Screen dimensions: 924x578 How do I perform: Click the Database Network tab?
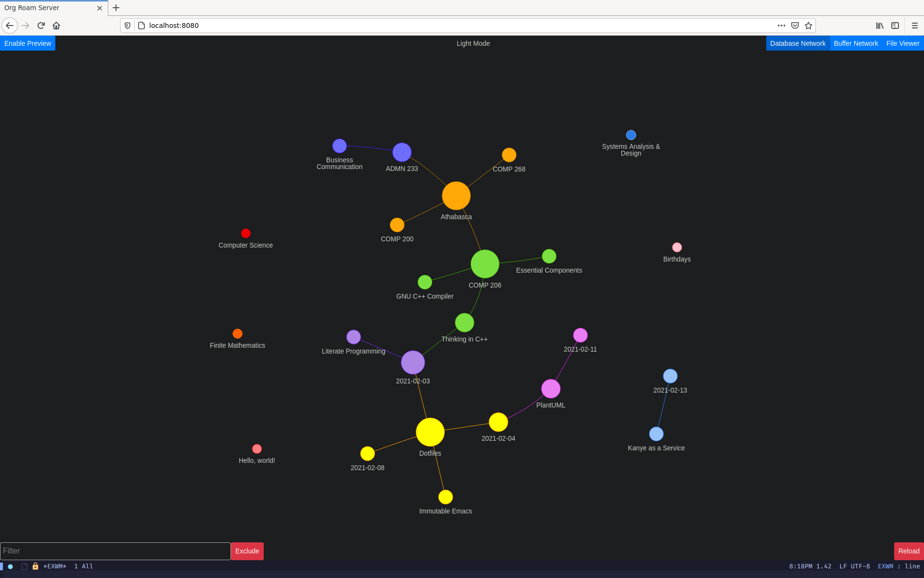[x=797, y=43]
